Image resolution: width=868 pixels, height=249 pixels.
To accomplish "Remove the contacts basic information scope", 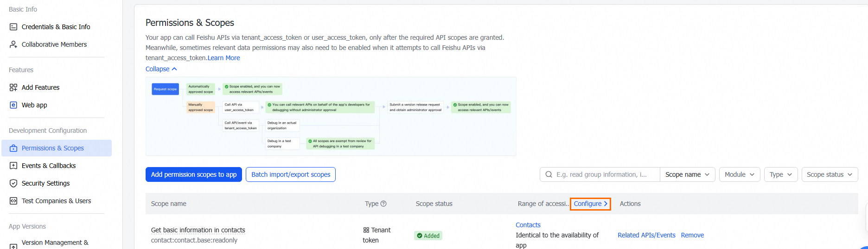I will coord(692,235).
